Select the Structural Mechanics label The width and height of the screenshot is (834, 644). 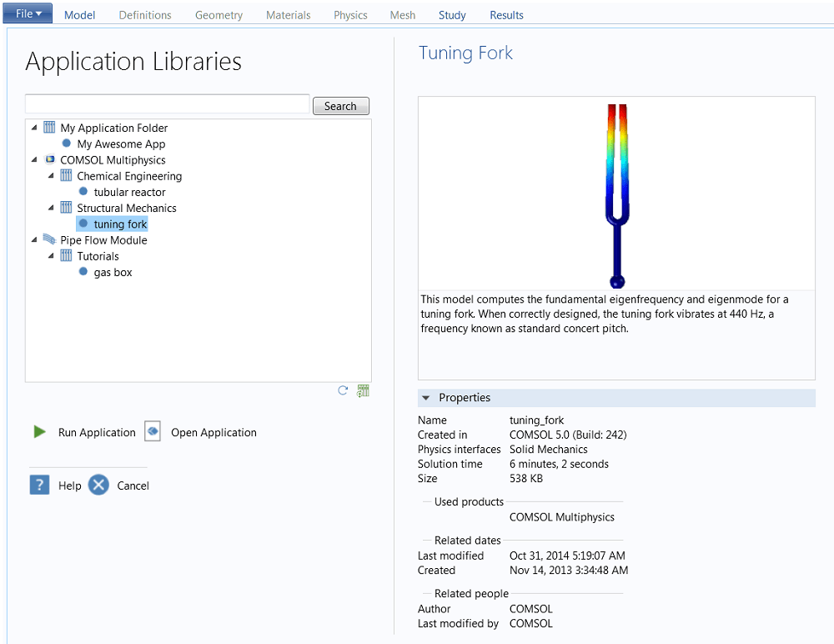click(x=127, y=208)
